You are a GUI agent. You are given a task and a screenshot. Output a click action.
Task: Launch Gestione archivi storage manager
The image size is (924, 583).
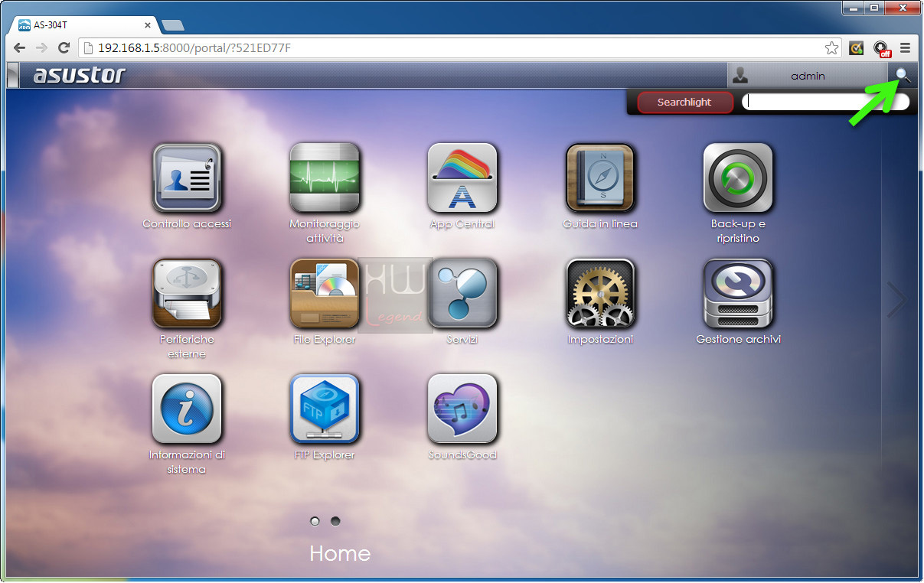(x=738, y=293)
